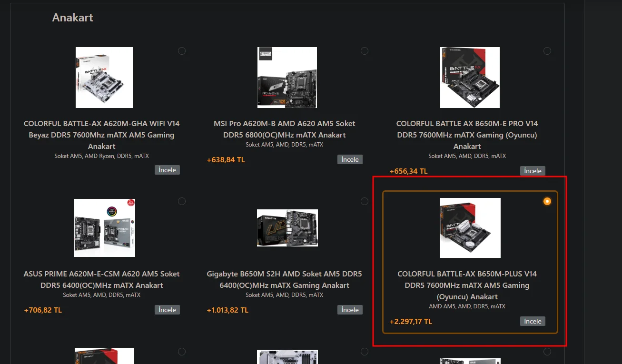Screen dimensions: 622x364
Task: Click the +706,82 TL price
Action: click(x=43, y=310)
